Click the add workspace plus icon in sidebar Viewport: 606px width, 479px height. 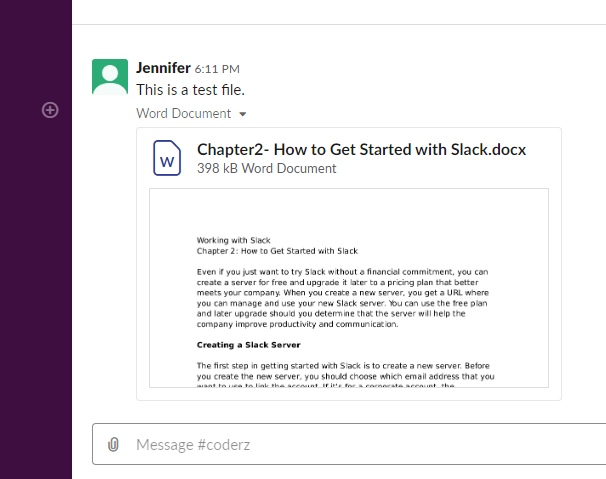50,110
